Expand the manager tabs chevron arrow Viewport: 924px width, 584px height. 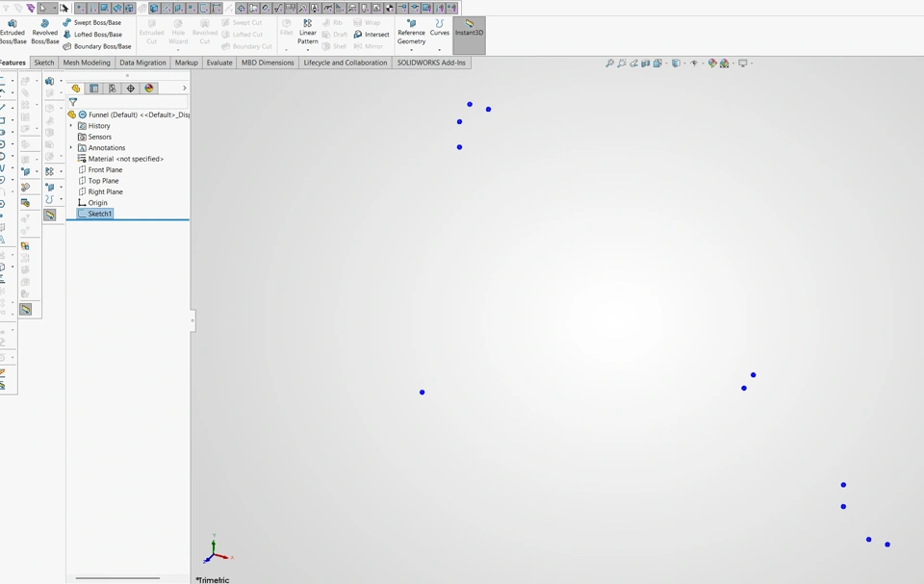click(x=184, y=89)
